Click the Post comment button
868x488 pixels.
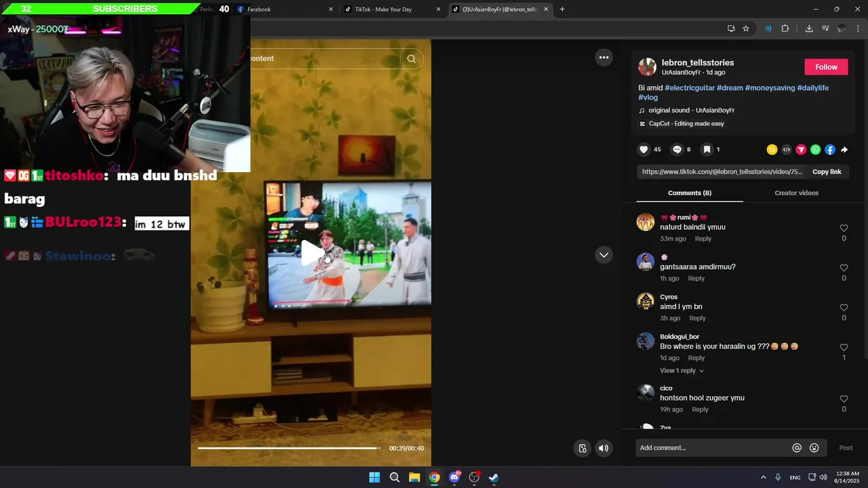846,448
